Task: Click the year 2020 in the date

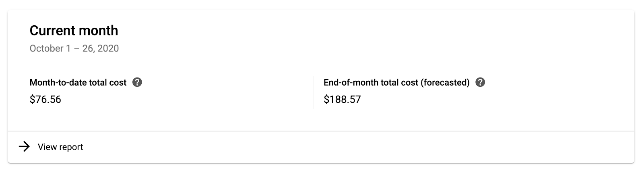Action: coord(108,49)
